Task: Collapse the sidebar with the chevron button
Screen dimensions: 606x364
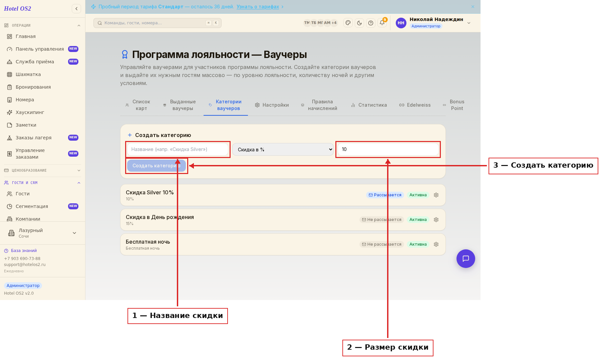Action: [x=76, y=9]
